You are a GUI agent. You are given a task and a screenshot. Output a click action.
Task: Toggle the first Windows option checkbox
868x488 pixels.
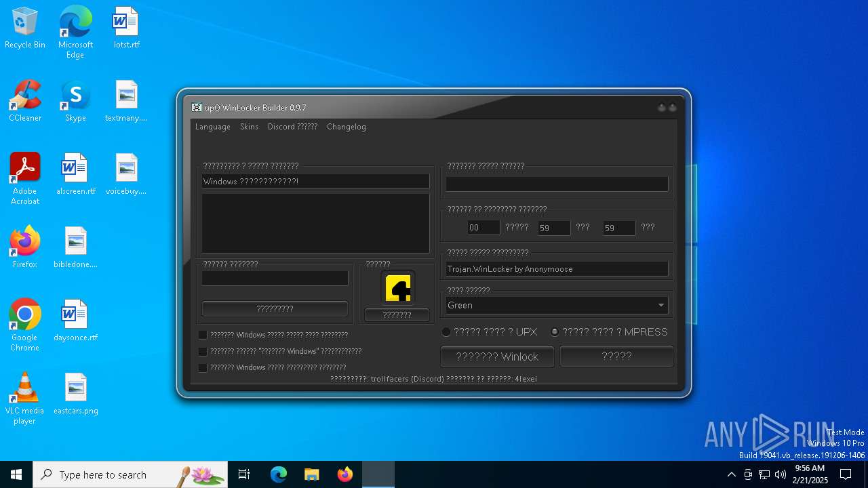203,335
